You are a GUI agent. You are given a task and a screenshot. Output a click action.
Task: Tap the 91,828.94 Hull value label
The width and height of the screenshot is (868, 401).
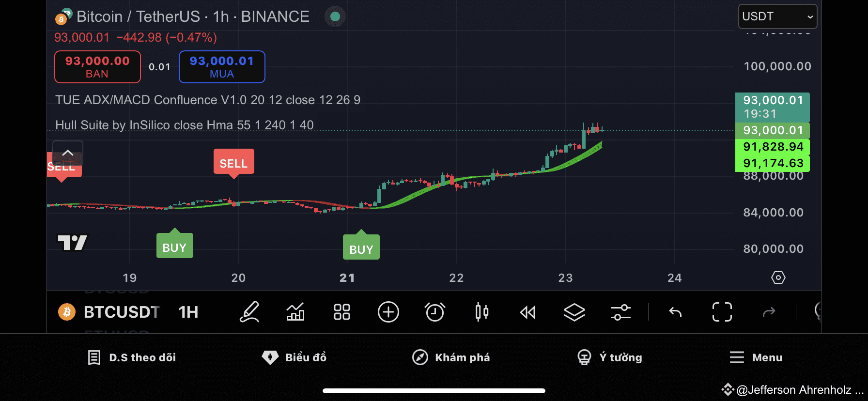click(x=773, y=147)
